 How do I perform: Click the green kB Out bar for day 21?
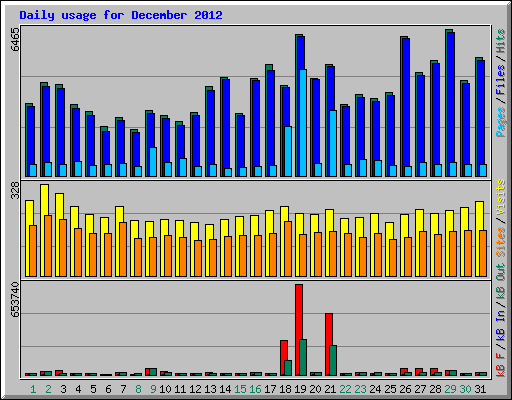tap(333, 360)
